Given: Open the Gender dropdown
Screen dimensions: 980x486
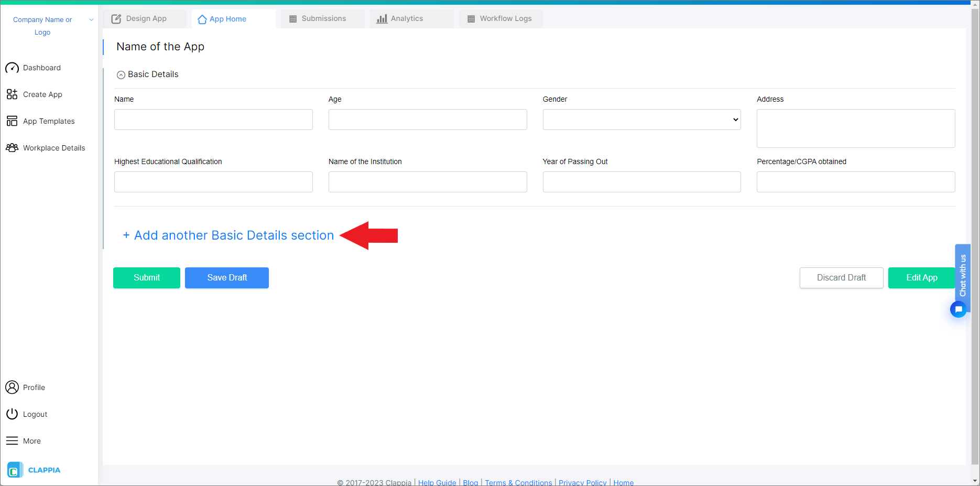Looking at the screenshot, I should 641,120.
